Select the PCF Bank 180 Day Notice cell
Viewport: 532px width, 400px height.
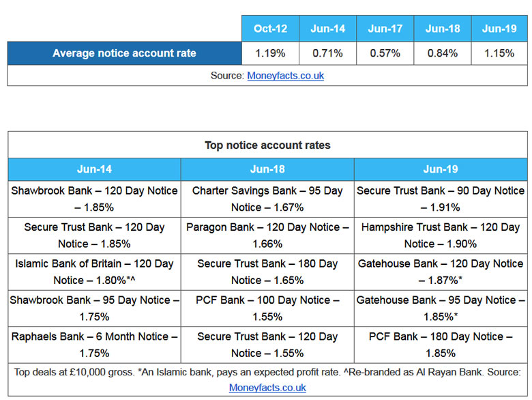(440, 345)
